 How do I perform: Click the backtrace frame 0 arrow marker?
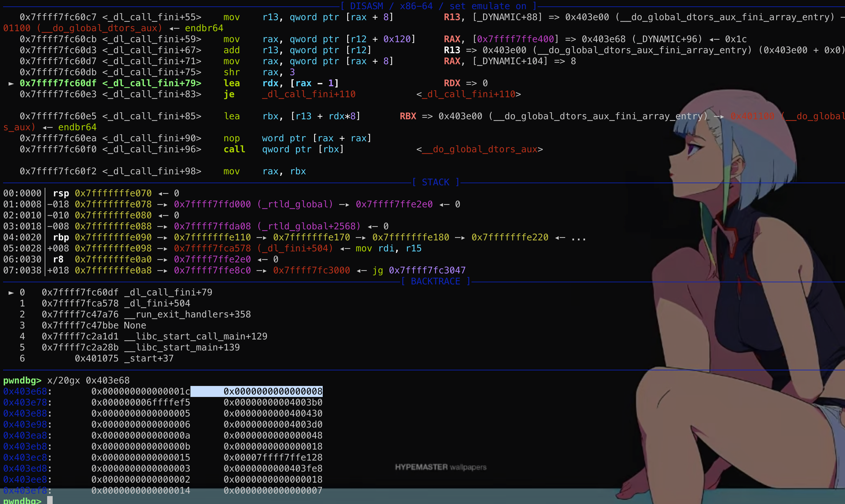coord(11,292)
